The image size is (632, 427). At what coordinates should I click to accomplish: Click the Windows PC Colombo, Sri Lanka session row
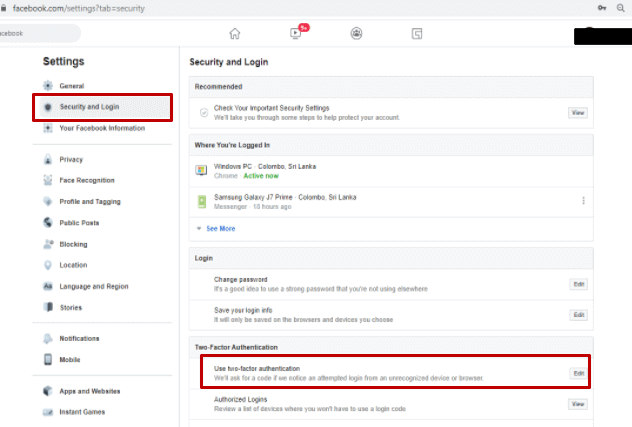click(391, 171)
